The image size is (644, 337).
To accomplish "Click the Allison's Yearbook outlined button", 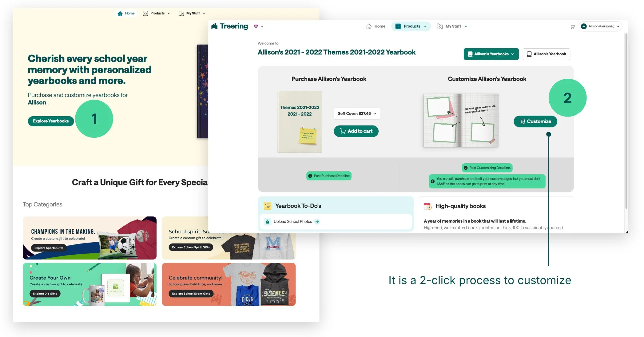I will (x=547, y=54).
